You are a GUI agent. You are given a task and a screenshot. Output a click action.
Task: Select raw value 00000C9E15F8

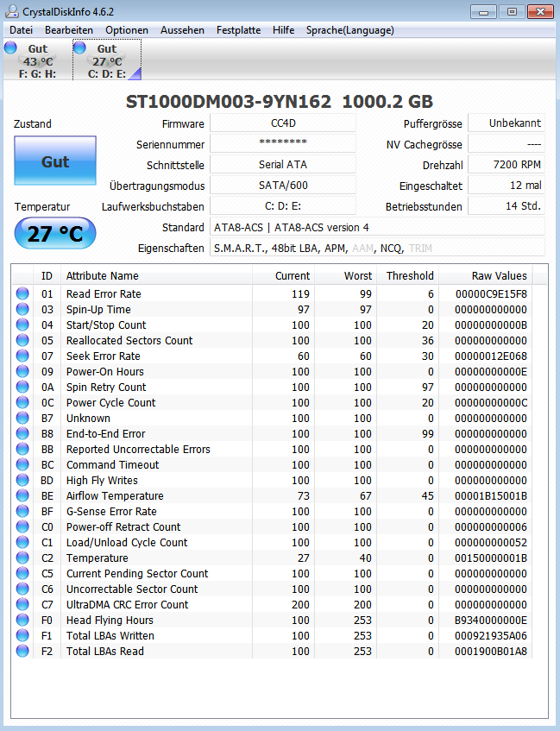491,294
